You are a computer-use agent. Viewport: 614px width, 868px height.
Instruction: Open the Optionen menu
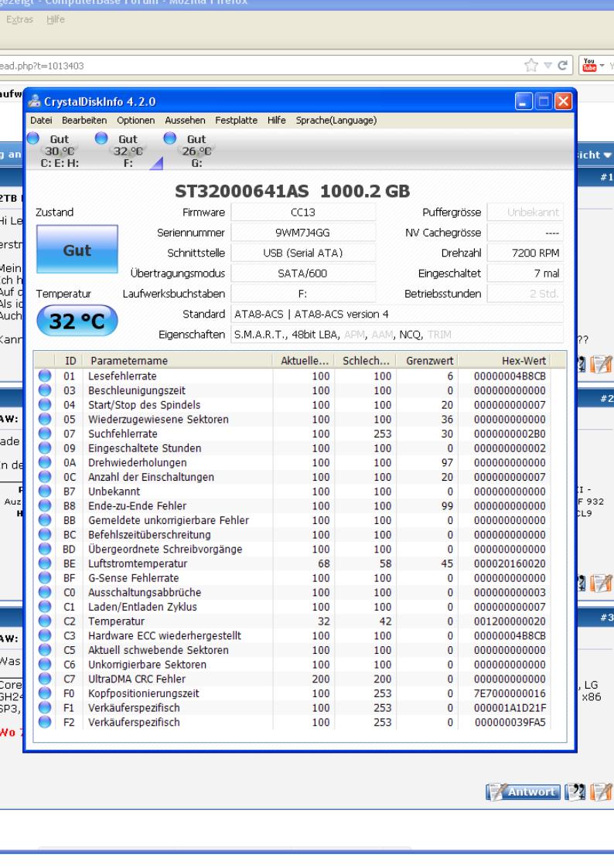[135, 120]
